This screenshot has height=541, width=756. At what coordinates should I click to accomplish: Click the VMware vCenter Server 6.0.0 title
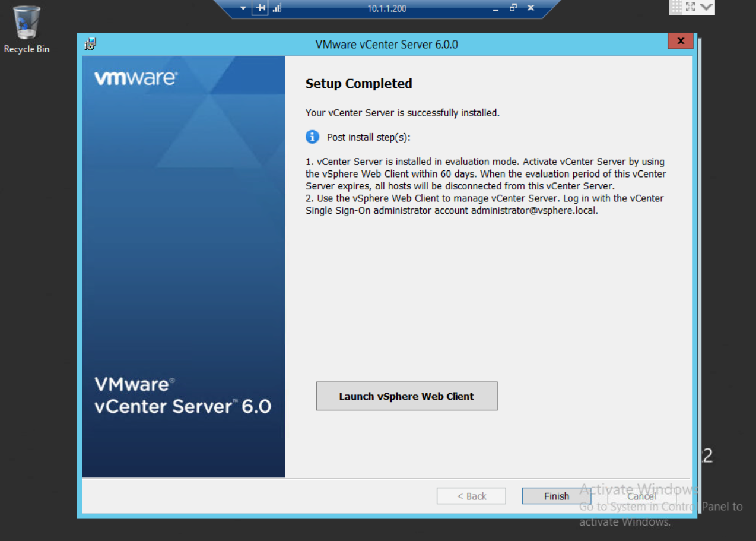387,45
